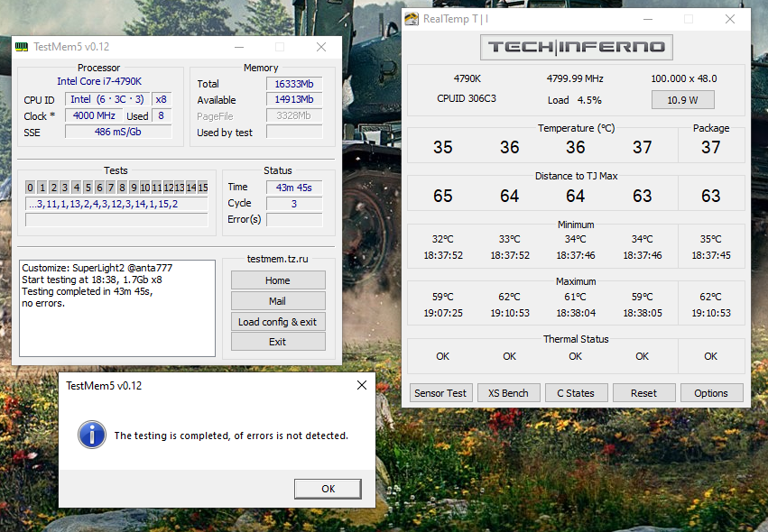The height and width of the screenshot is (532, 768).
Task: Click the empty Error(s) field
Action: tap(294, 220)
